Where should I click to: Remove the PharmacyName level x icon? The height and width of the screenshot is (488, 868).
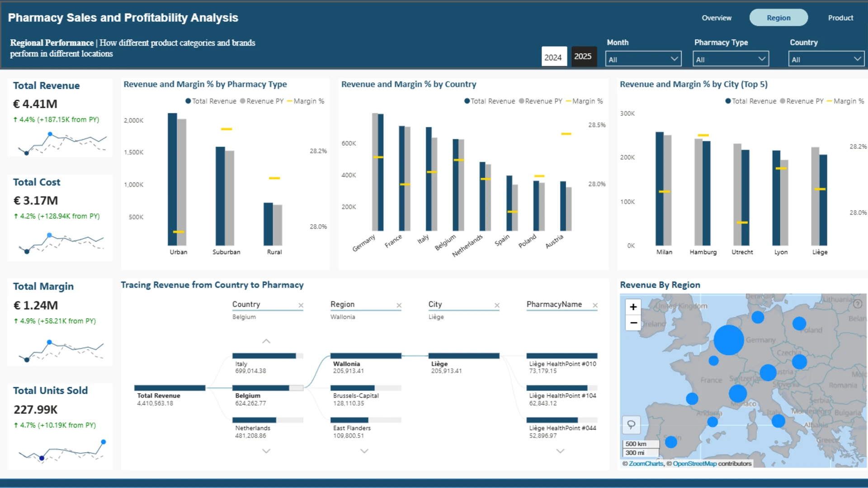(595, 305)
